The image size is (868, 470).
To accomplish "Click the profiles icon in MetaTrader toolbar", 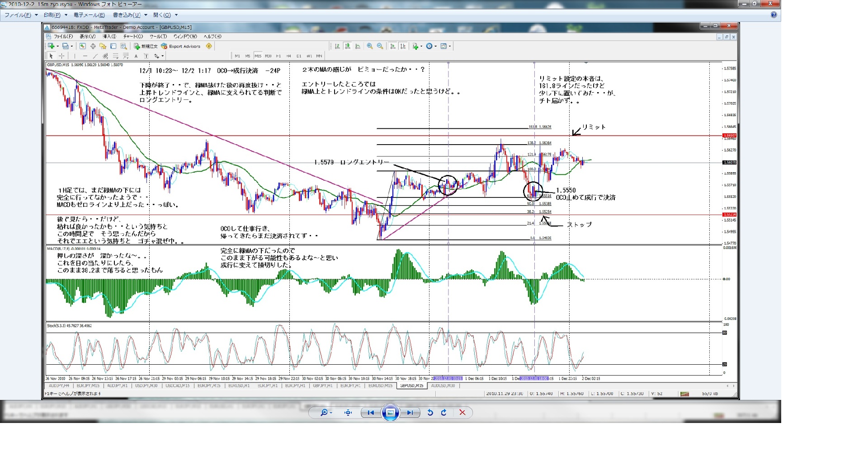I will [x=66, y=46].
